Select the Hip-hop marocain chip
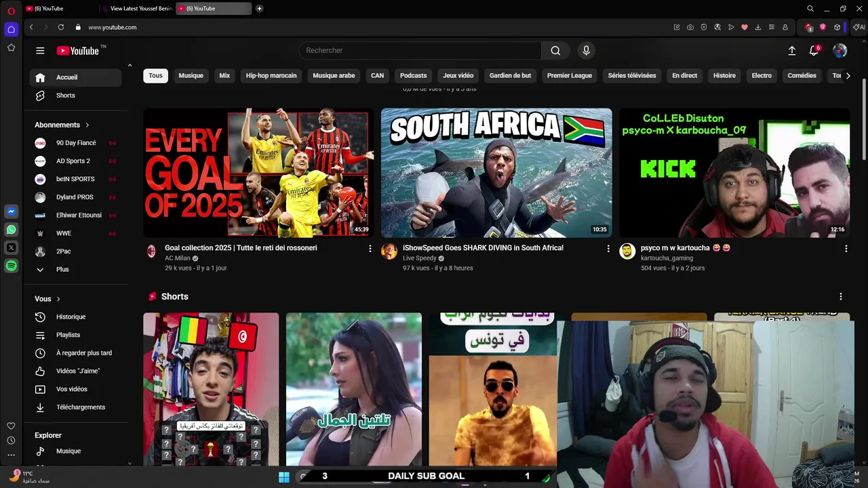Viewport: 868px width, 488px height. [271, 76]
